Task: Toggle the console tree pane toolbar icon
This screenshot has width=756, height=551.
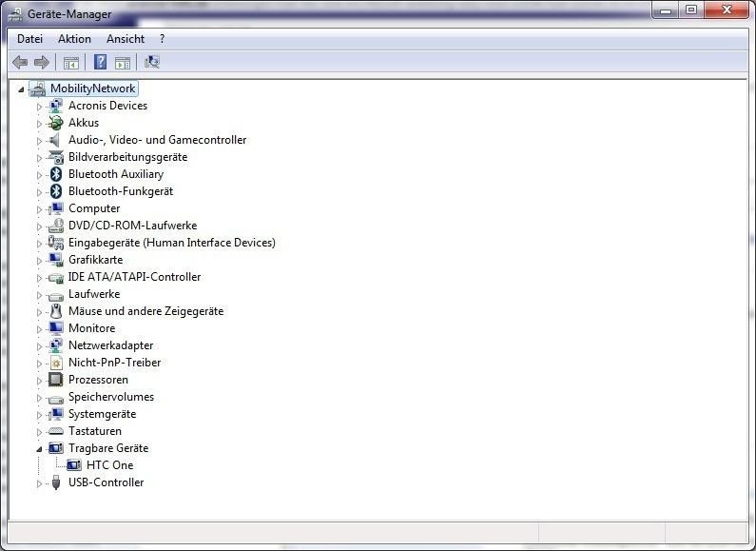Action: [71, 63]
